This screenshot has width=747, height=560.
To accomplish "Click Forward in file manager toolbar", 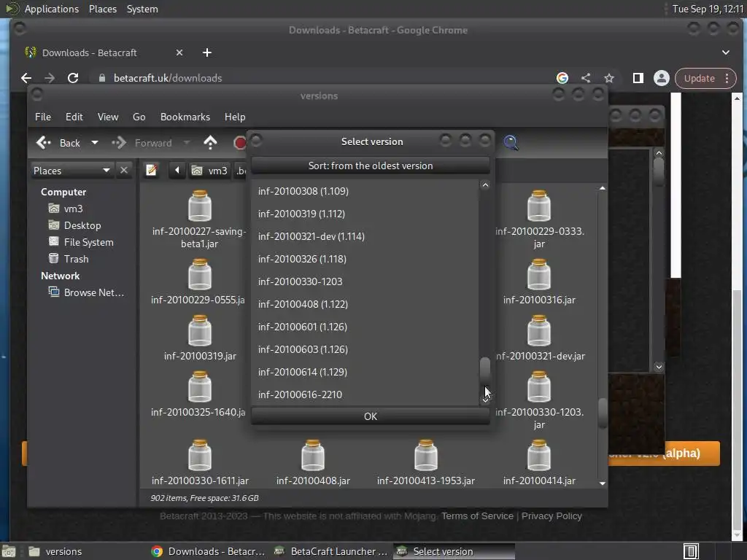I will pyautogui.click(x=142, y=143).
